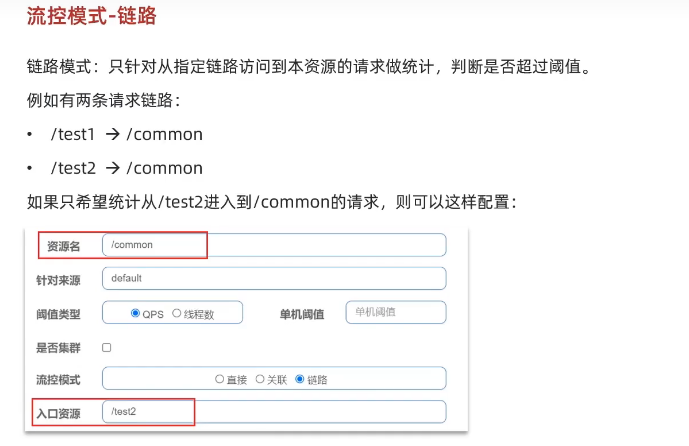Viewport: 689px width, 446px height.
Task: Click the 单机阈值 label text
Action: pos(302,314)
